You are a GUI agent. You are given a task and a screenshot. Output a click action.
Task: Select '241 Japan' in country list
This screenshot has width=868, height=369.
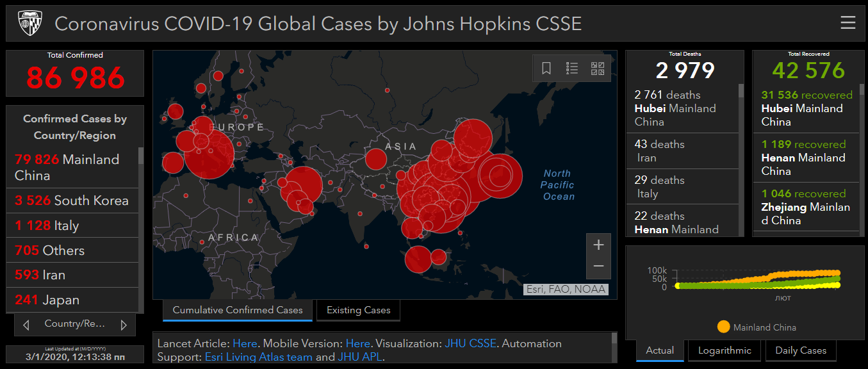[x=72, y=300]
